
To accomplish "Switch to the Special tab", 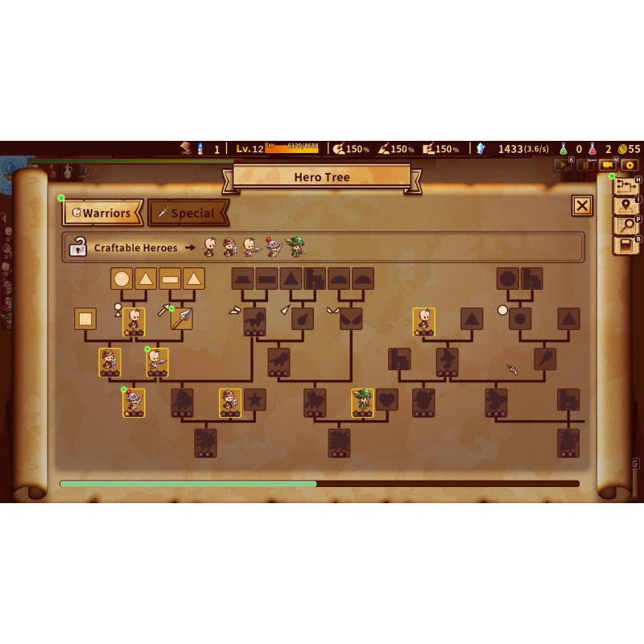I will pyautogui.click(x=188, y=213).
